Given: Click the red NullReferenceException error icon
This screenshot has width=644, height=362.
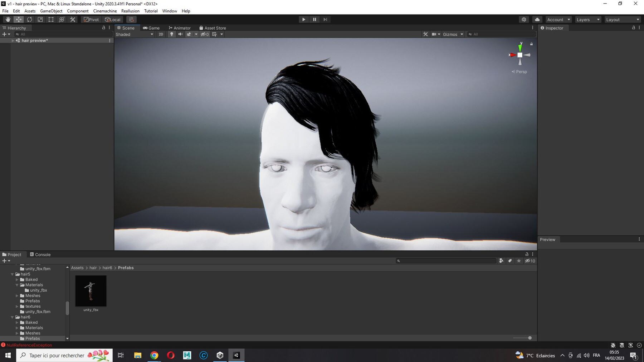Looking at the screenshot, I should tap(3, 345).
